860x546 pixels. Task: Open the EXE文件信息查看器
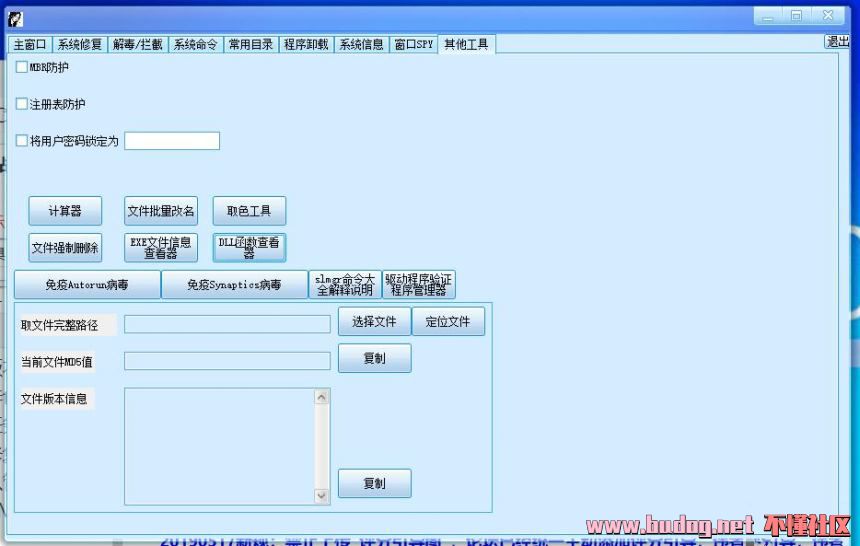[x=161, y=248]
